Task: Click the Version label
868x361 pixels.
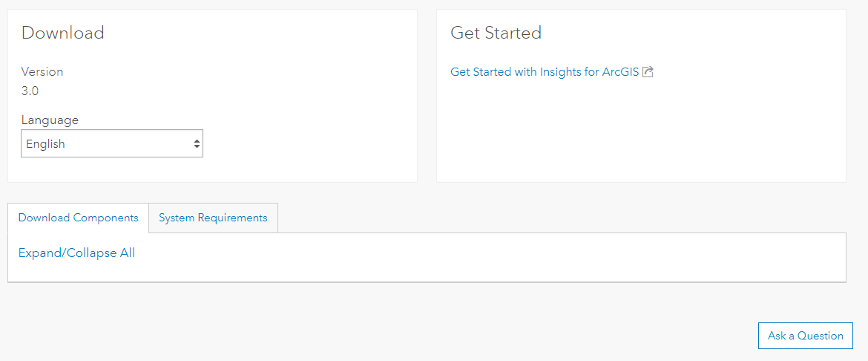Action: tap(42, 71)
